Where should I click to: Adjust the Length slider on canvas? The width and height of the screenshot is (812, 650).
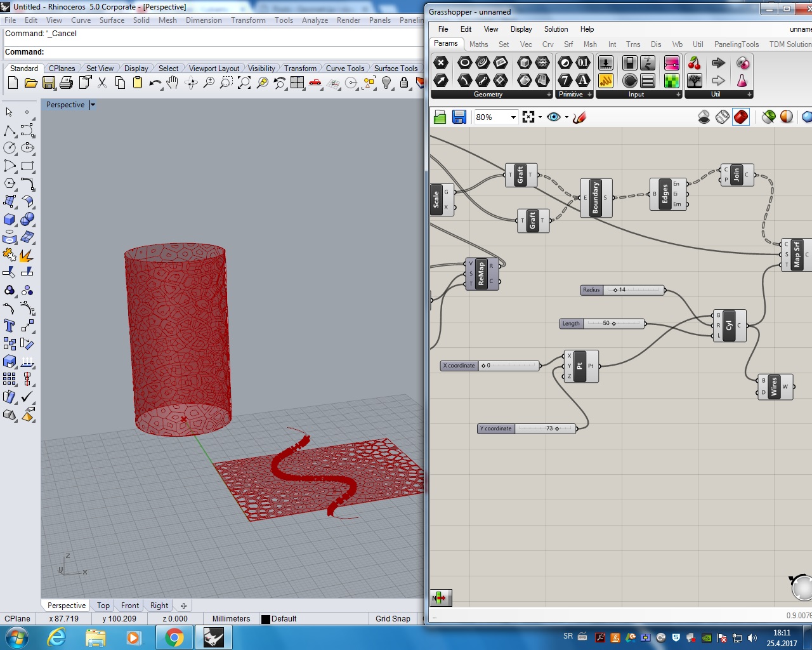[603, 324]
